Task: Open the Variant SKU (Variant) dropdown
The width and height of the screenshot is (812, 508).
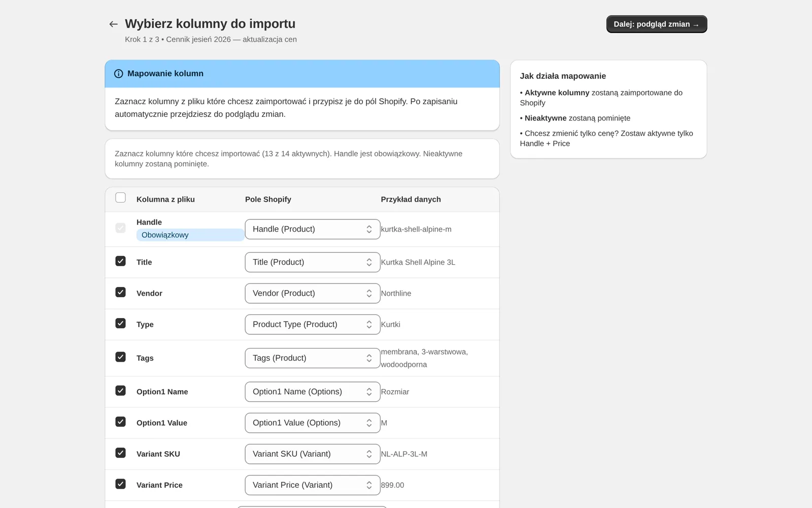Action: pyautogui.click(x=313, y=454)
